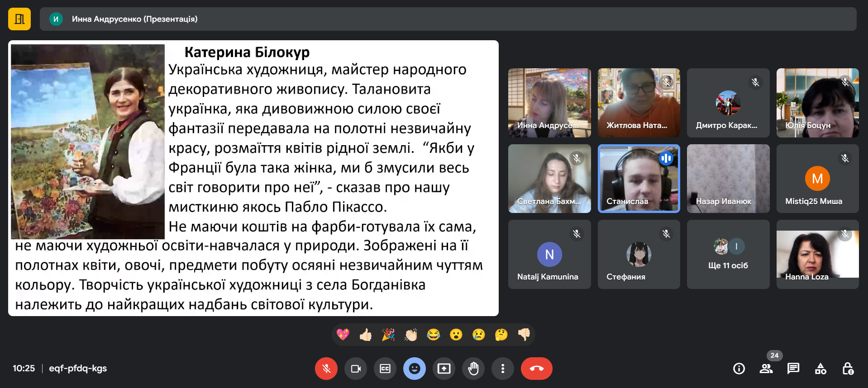
Task: Present your screen now
Action: [x=444, y=369]
